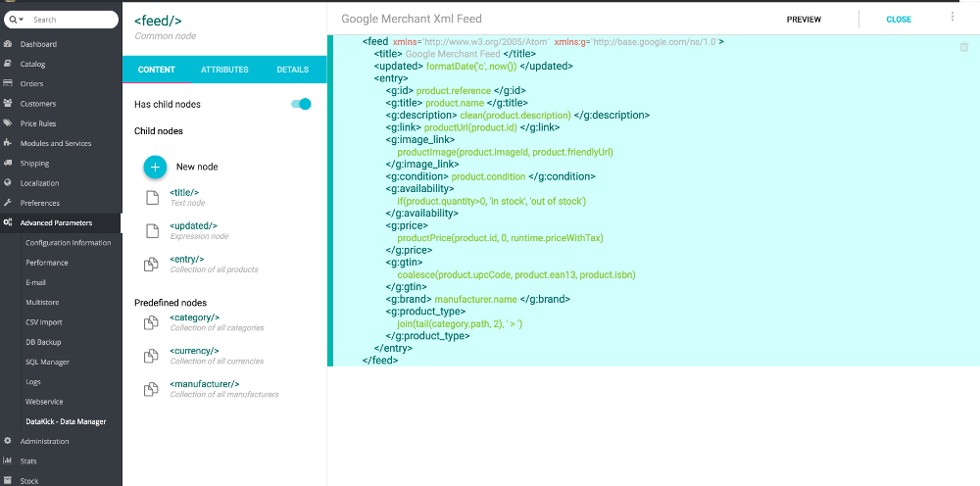Click the Modules and Services puzzle icon

point(8,143)
